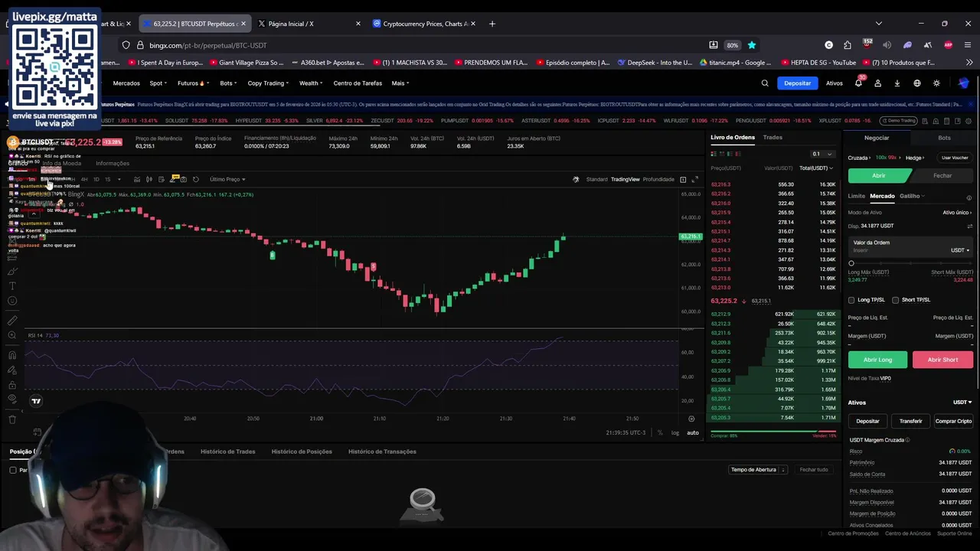Click the order amount slider handle
This screenshot has width=980, height=551.
pos(851,263)
